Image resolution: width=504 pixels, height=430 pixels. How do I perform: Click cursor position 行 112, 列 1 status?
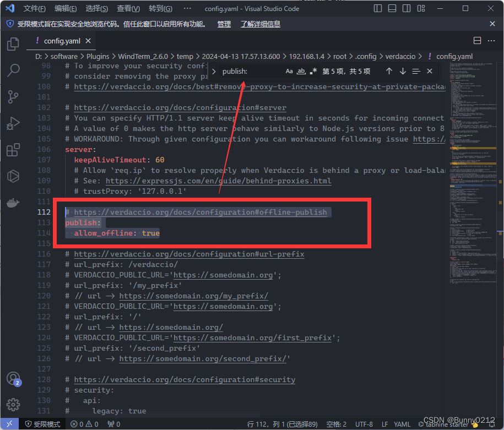tap(282, 424)
